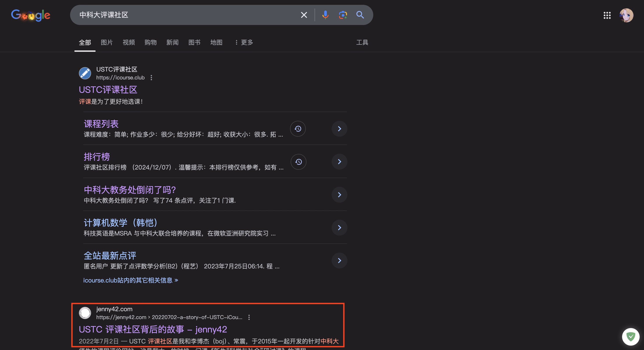Switch to the 视频 tab
The height and width of the screenshot is (350, 644).
pos(129,42)
